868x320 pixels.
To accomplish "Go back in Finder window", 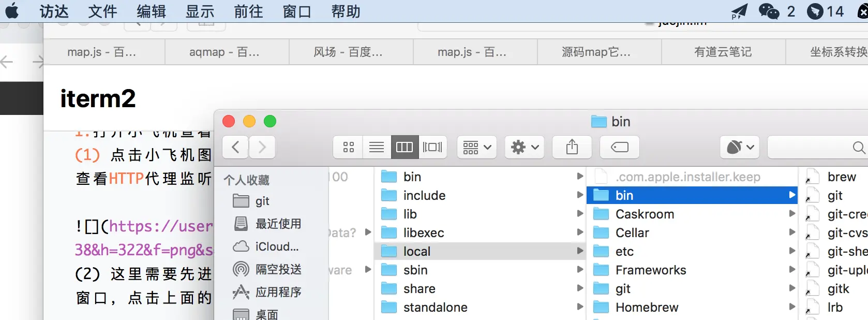I will pos(235,148).
